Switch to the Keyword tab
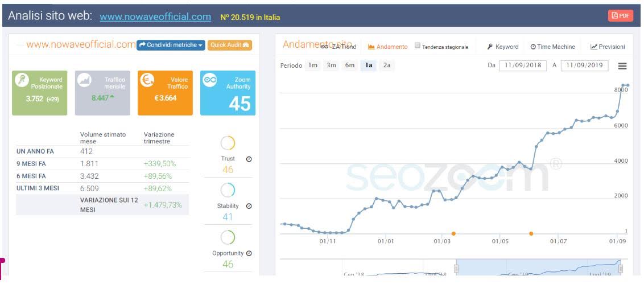644x288 pixels. pyautogui.click(x=503, y=47)
